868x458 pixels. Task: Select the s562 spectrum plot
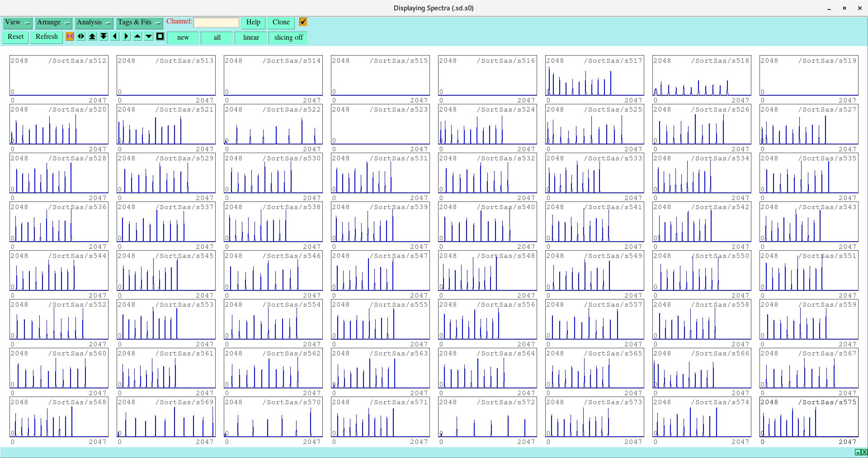coord(273,368)
